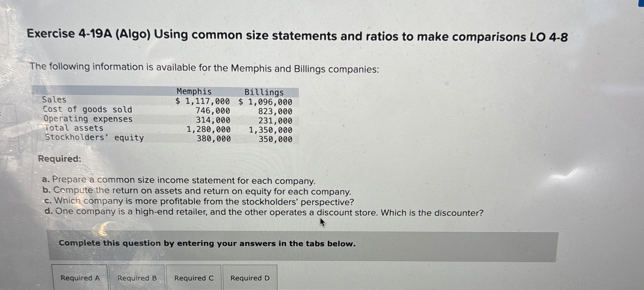Click the Memphis column header

click(194, 92)
